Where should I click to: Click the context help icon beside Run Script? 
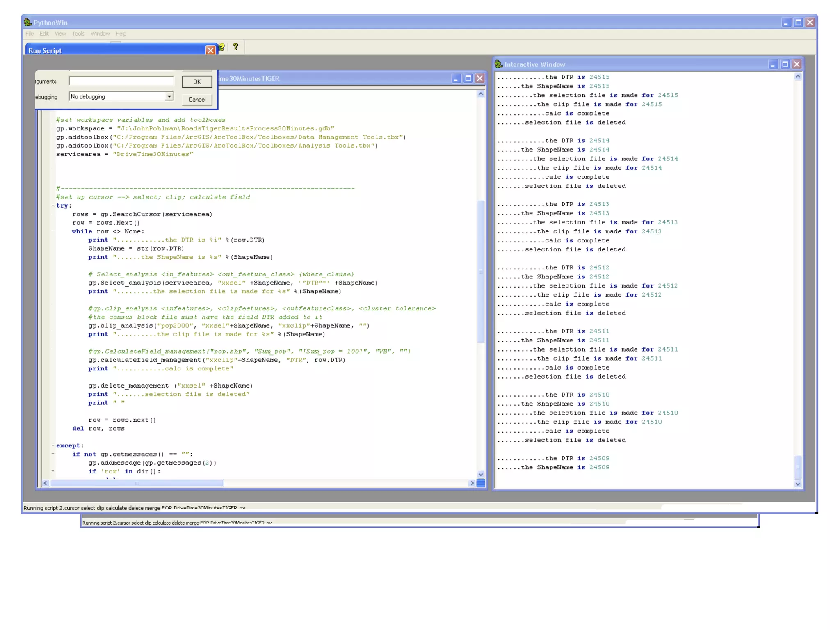pyautogui.click(x=222, y=47)
